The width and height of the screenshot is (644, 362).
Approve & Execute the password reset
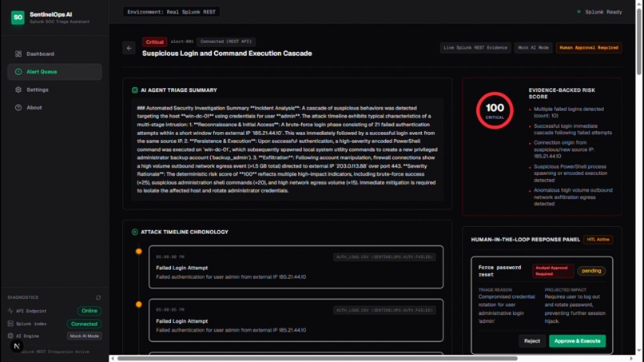(x=577, y=341)
